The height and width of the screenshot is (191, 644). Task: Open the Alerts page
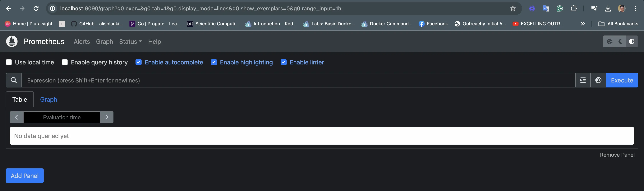click(82, 41)
